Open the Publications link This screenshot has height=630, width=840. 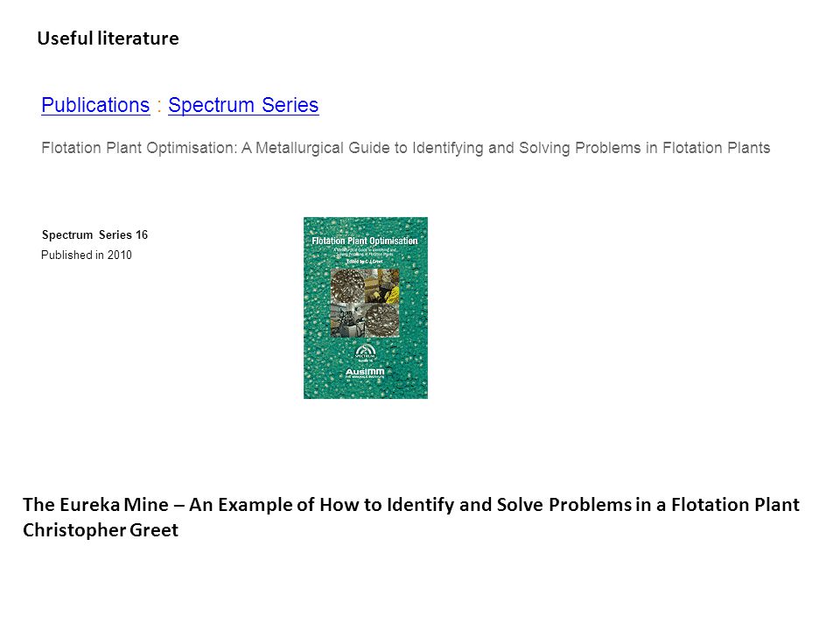click(95, 105)
